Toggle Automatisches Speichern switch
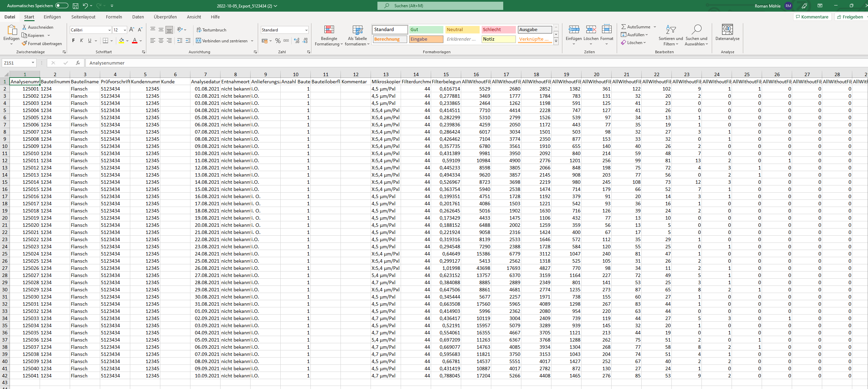The width and height of the screenshot is (868, 389). click(x=62, y=5)
